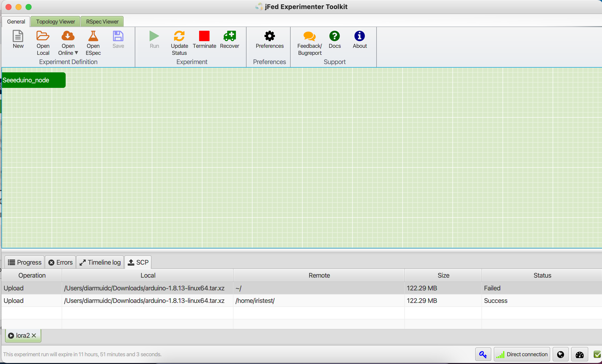Screen dimensions: 602x364
Task: Click Update Status refresh icon
Action: [179, 36]
